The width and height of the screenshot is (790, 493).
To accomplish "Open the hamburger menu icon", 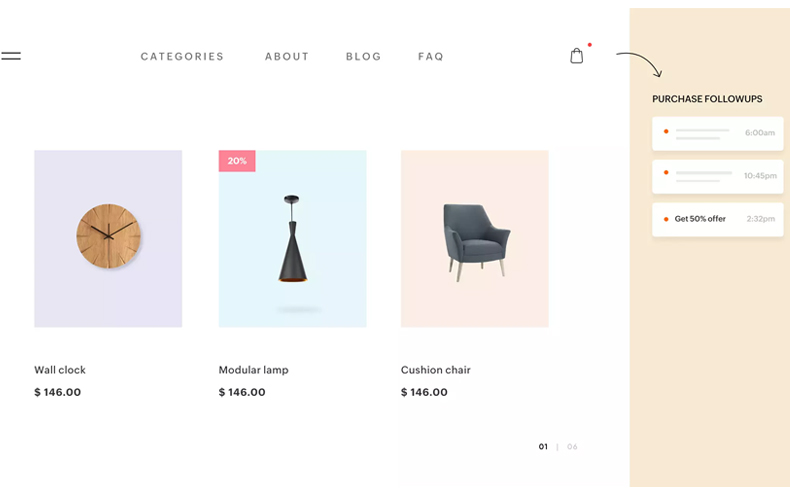I will (11, 56).
